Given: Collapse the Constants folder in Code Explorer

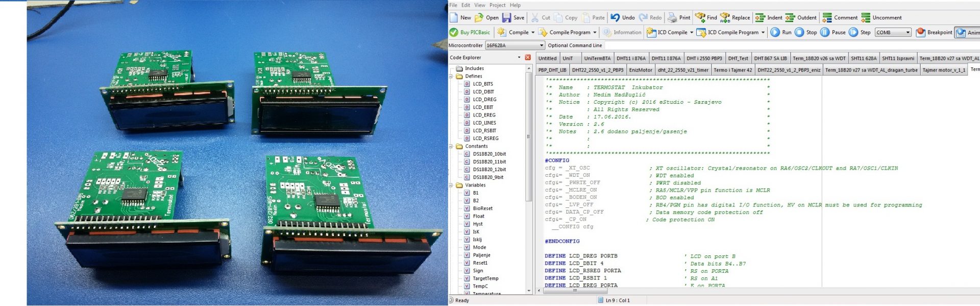Looking at the screenshot, I should click(x=451, y=146).
